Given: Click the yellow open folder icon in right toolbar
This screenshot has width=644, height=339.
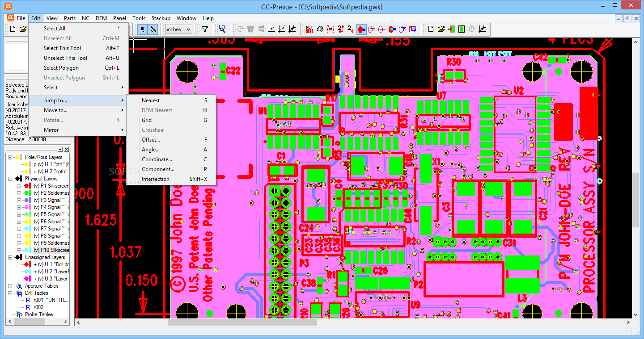Looking at the screenshot, I should (x=441, y=29).
